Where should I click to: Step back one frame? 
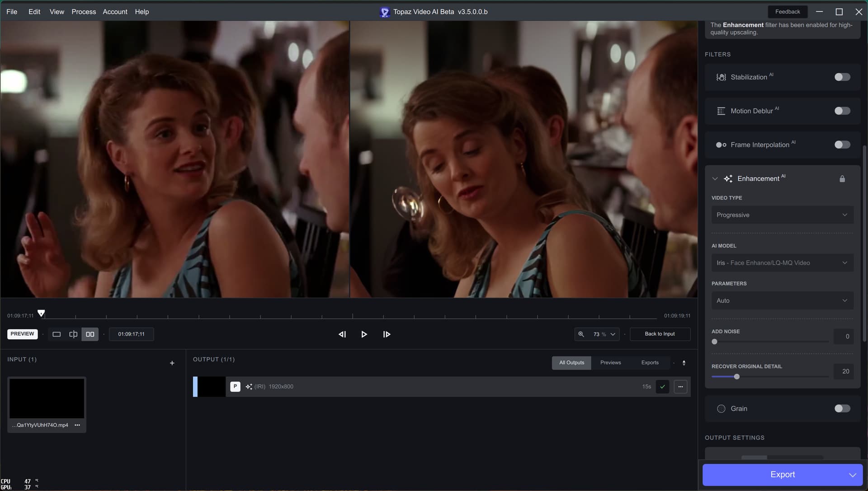[x=342, y=334]
